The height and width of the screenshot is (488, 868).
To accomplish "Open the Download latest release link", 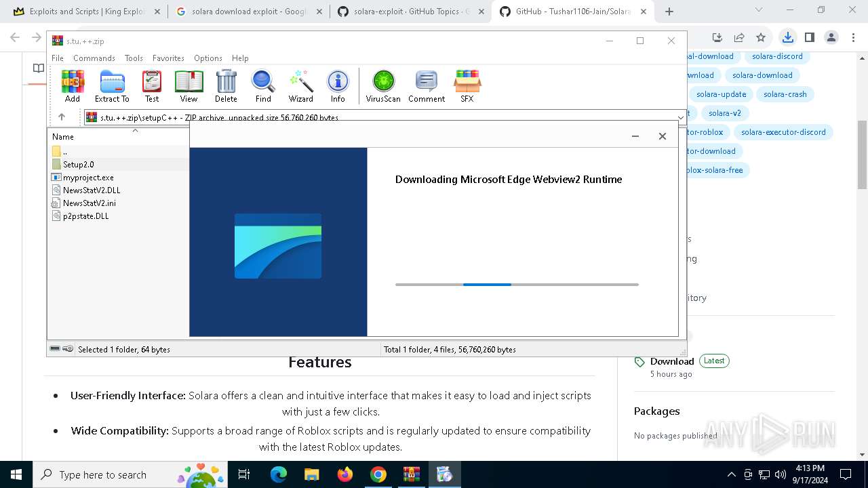I will [x=672, y=361].
